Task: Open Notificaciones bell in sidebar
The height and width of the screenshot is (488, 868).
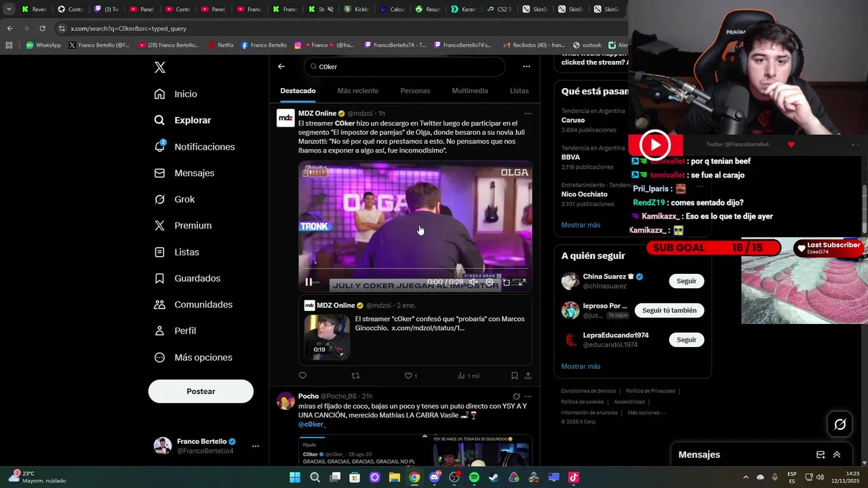Action: (194, 146)
